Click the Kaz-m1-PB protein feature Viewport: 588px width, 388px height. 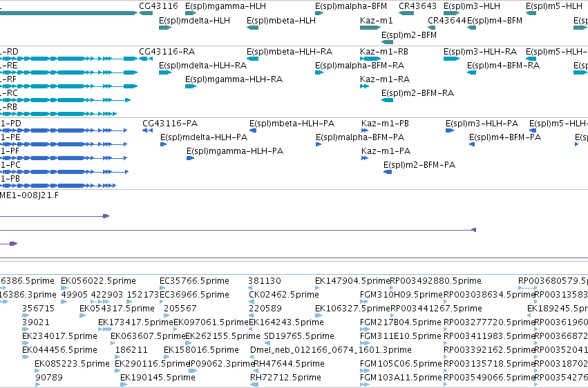365,130
